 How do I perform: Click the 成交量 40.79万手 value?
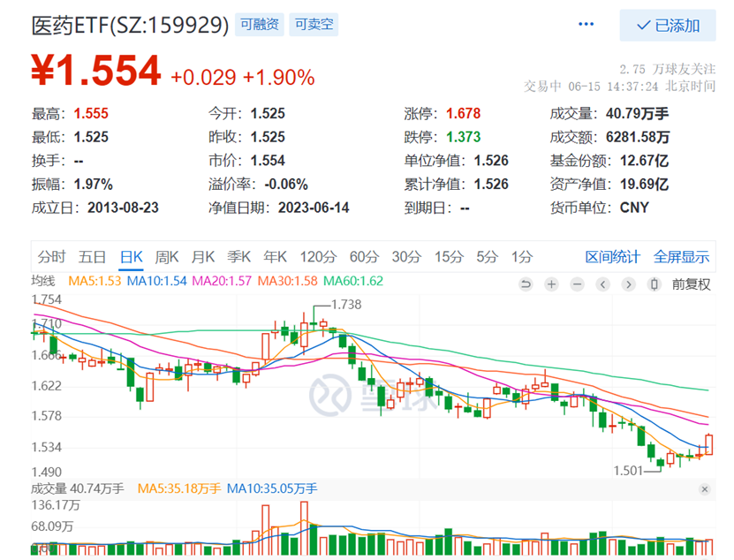637,113
